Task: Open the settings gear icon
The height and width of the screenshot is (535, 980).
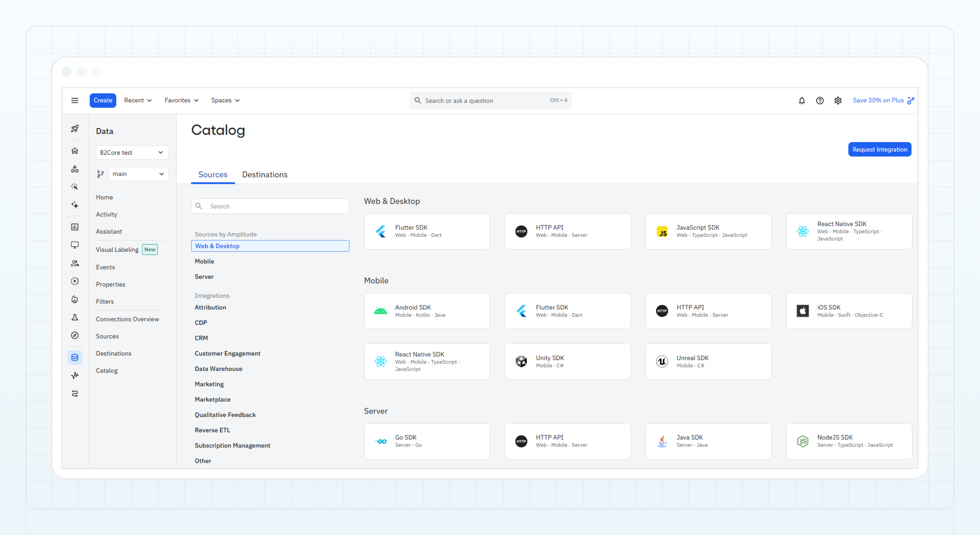Action: pyautogui.click(x=838, y=101)
